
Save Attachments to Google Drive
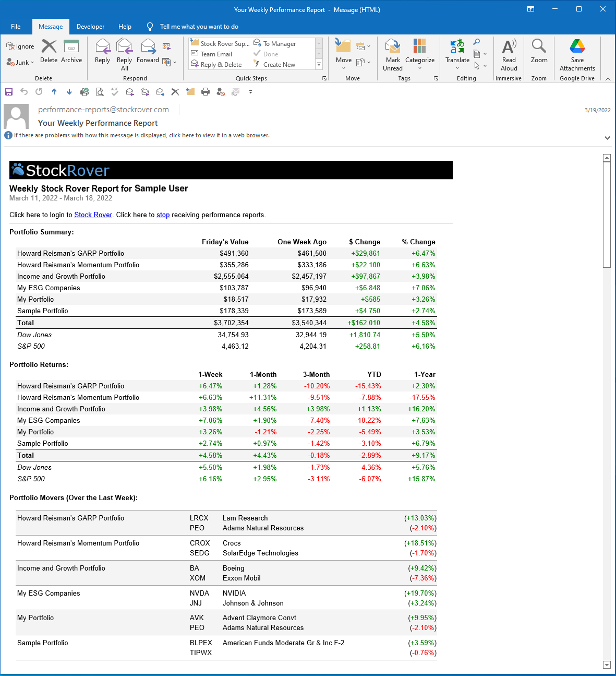(x=577, y=55)
